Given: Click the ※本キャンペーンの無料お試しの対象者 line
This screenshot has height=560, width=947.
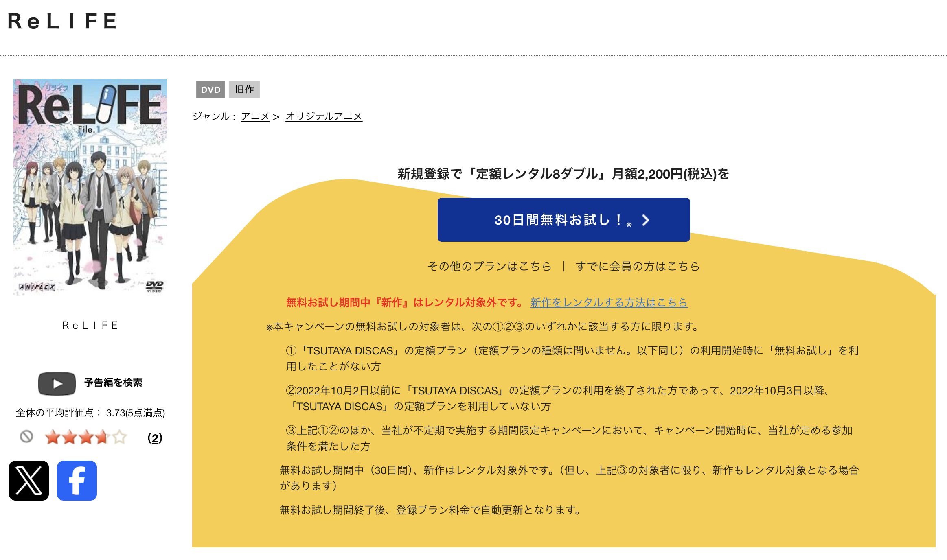Looking at the screenshot, I should point(483,326).
